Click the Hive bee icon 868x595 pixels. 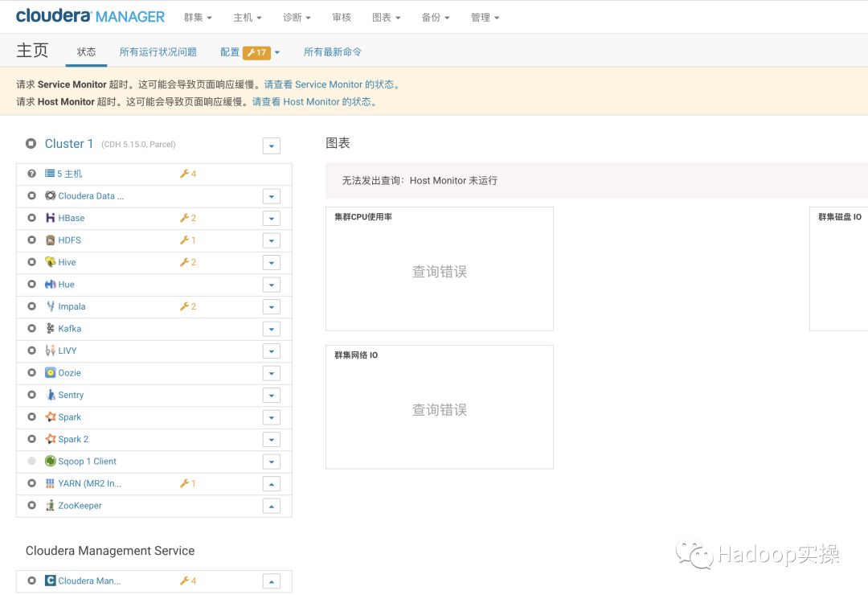click(51, 262)
